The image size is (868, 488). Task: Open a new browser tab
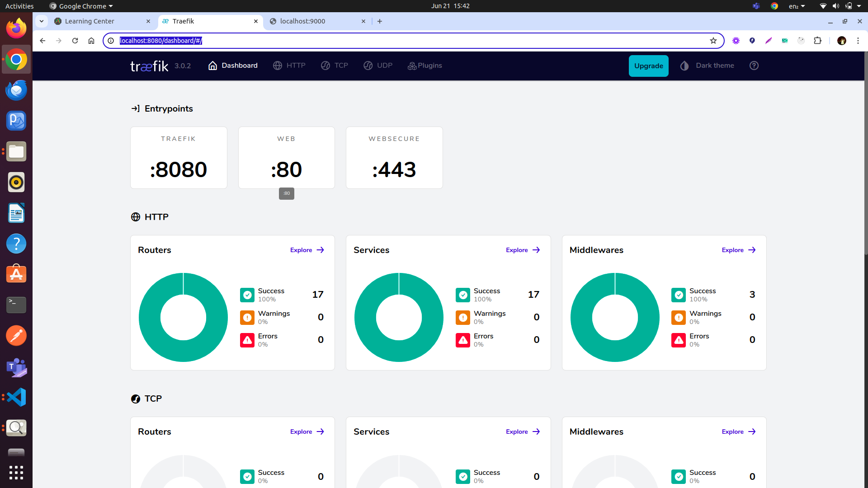[380, 21]
